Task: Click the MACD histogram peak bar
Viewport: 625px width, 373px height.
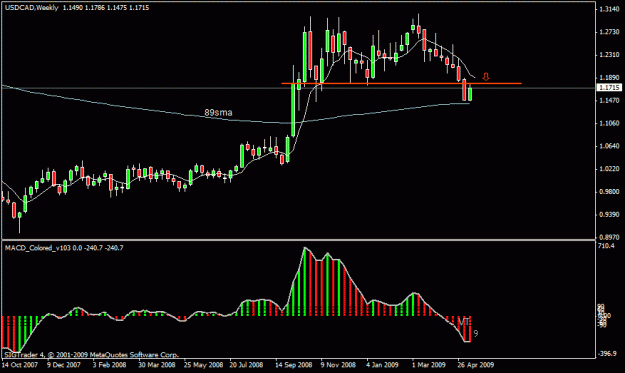Action: click(x=305, y=282)
